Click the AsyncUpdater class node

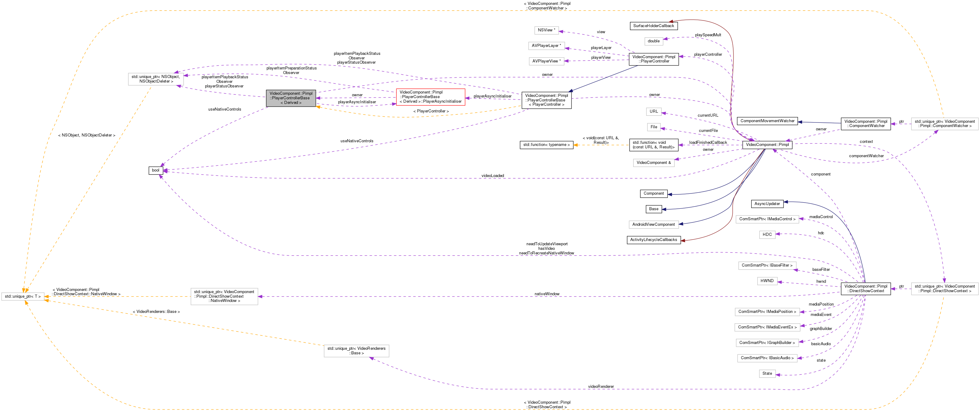(x=767, y=204)
